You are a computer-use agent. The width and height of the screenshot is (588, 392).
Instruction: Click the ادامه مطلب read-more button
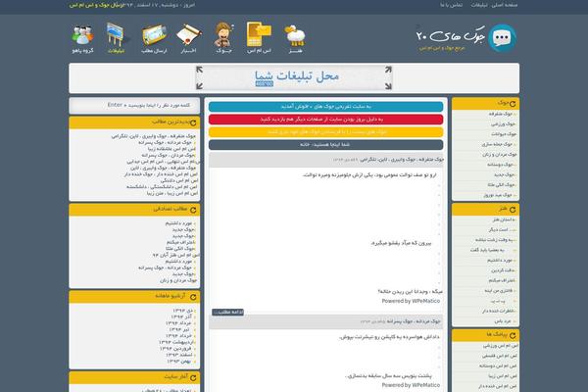coord(227,312)
